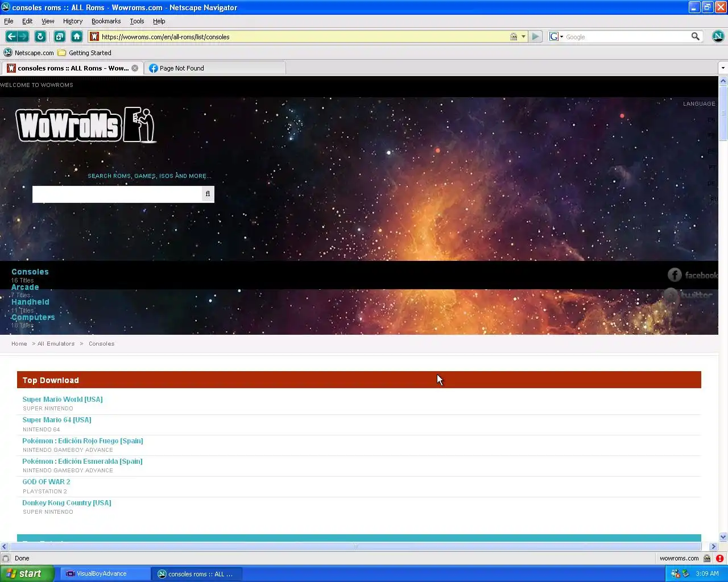
Task: Click the vertical scrollbar down arrow
Action: click(723, 537)
